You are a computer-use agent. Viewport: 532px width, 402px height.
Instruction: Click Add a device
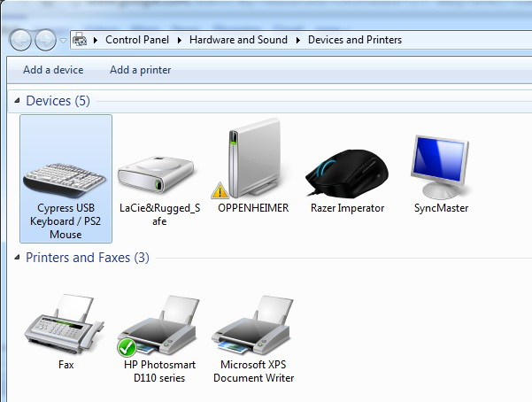pos(53,70)
